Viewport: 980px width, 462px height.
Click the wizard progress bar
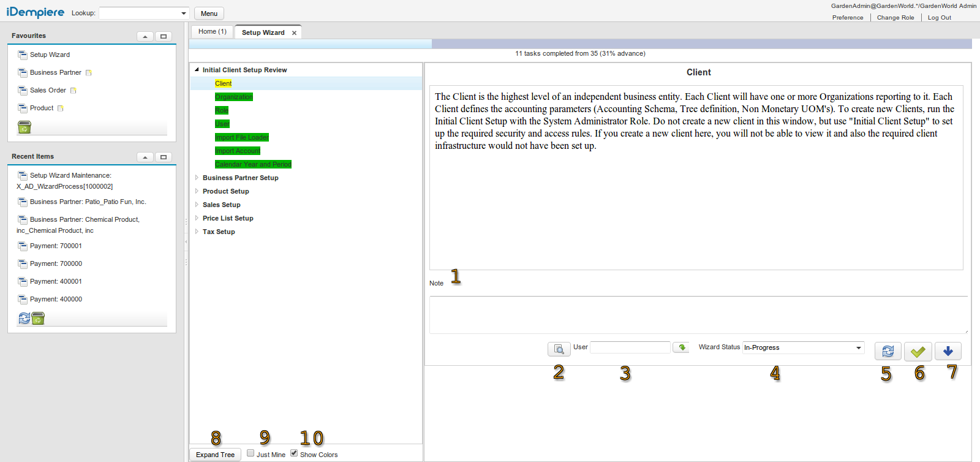point(580,44)
